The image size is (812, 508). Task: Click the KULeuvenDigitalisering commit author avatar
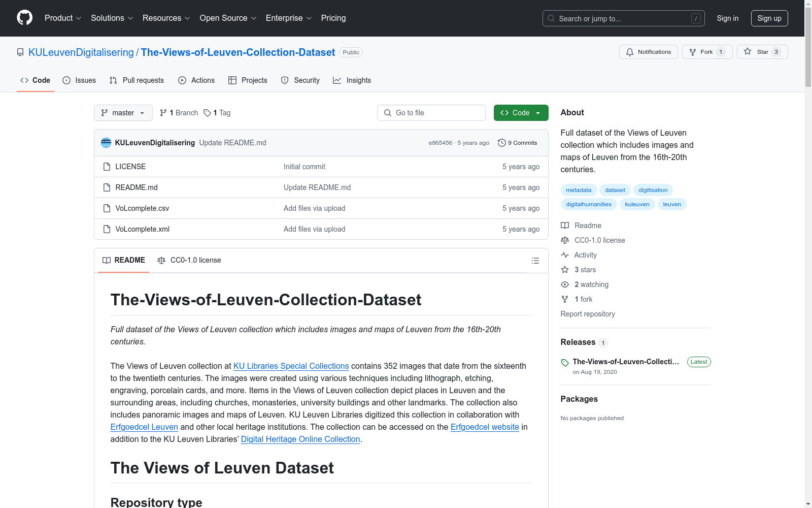[106, 143]
